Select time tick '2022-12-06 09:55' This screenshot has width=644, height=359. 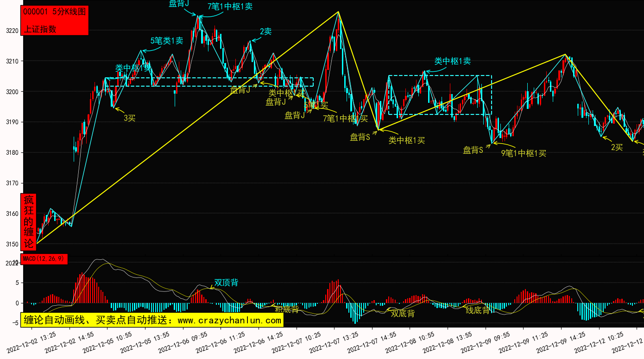point(183,342)
